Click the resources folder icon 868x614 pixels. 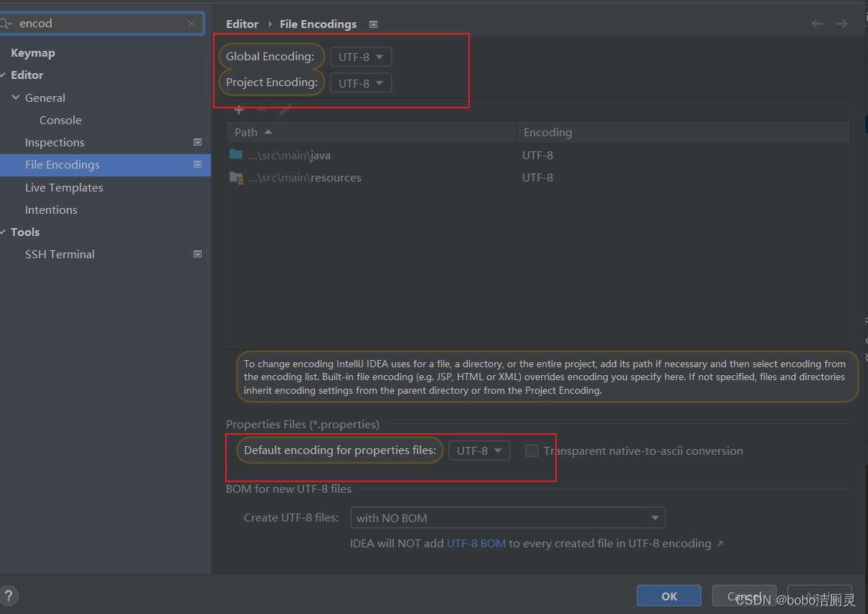pyautogui.click(x=237, y=177)
